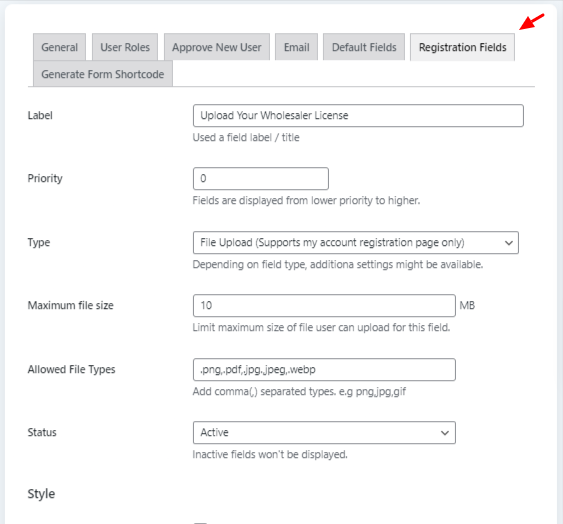Select the Default Fields tab

click(364, 47)
